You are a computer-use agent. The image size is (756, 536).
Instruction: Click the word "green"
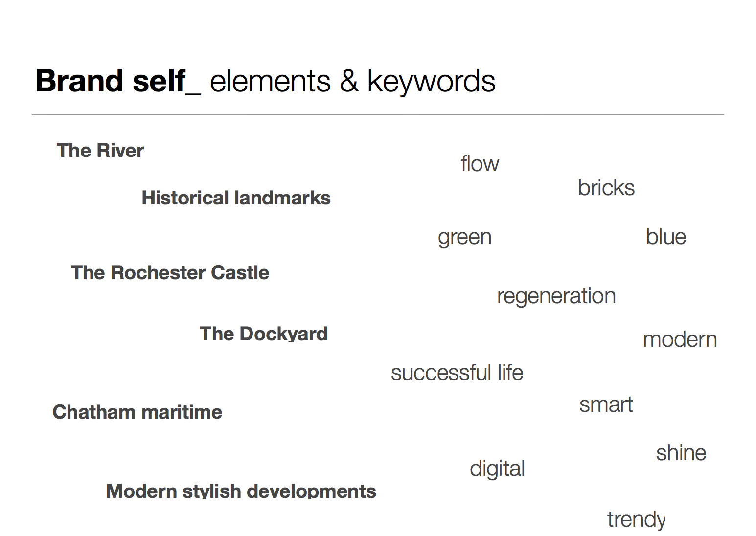coord(464,238)
